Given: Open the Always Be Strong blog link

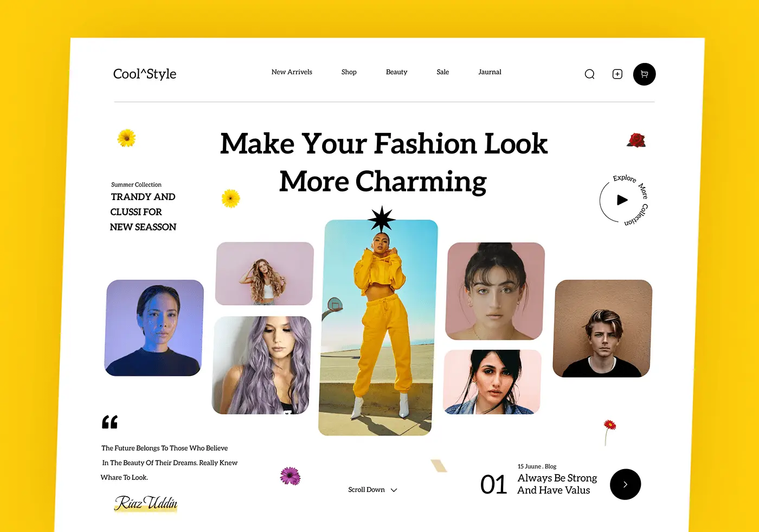Looking at the screenshot, I should coord(557,484).
